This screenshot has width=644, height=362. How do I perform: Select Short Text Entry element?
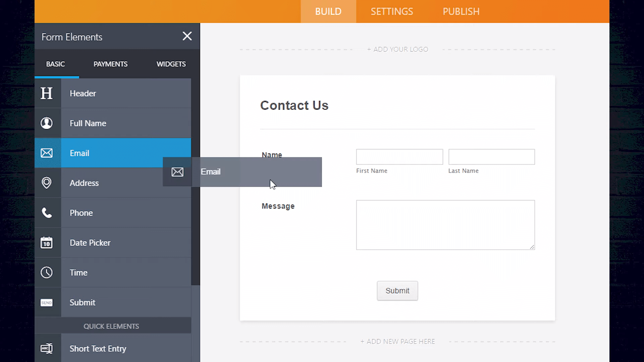(98, 349)
